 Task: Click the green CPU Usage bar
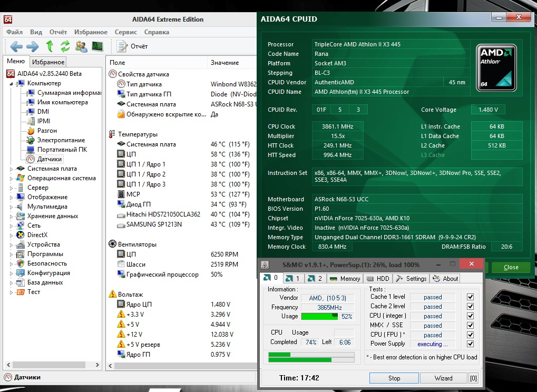[320, 316]
